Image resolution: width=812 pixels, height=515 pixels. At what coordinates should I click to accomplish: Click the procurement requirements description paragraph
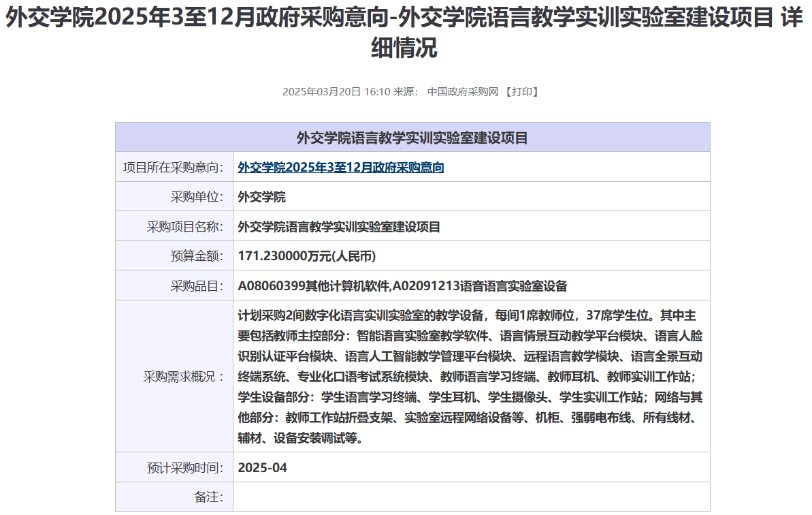click(x=470, y=377)
